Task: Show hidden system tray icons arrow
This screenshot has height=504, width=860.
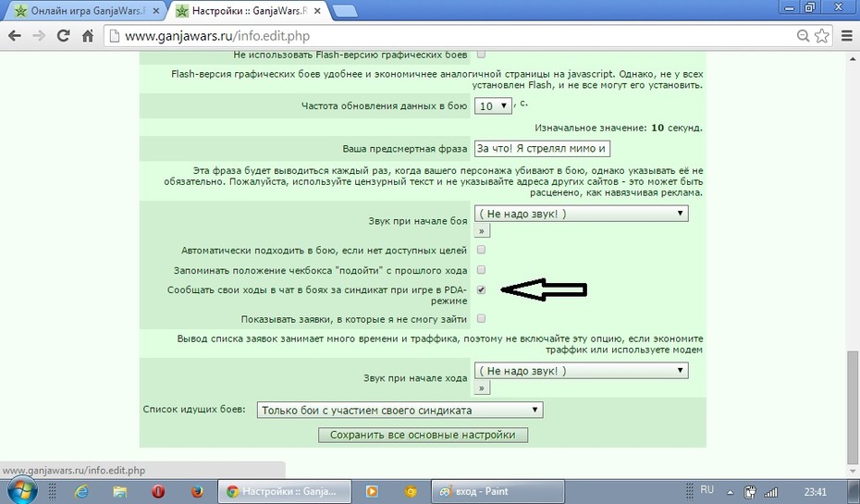Action: coord(730,493)
